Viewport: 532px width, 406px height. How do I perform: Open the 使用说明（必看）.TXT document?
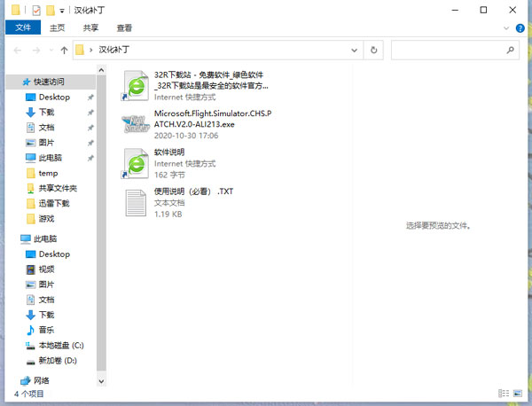137,202
